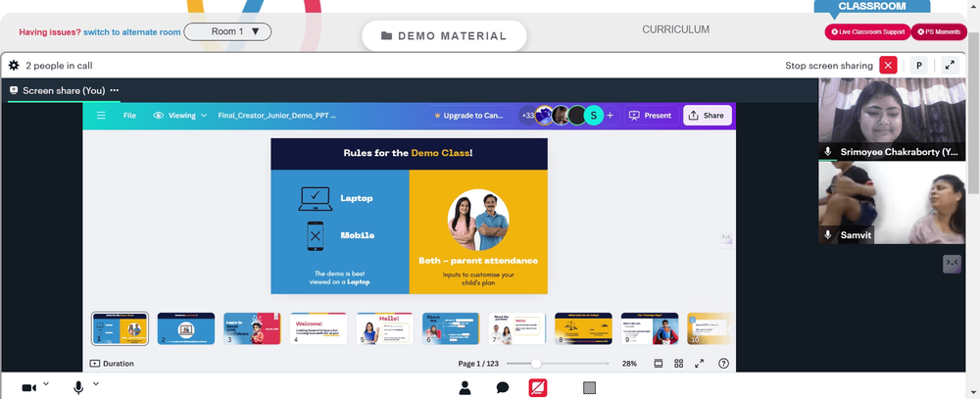Image resolution: width=980 pixels, height=399 pixels.
Task: Click the Canva Share button
Action: [x=707, y=116]
